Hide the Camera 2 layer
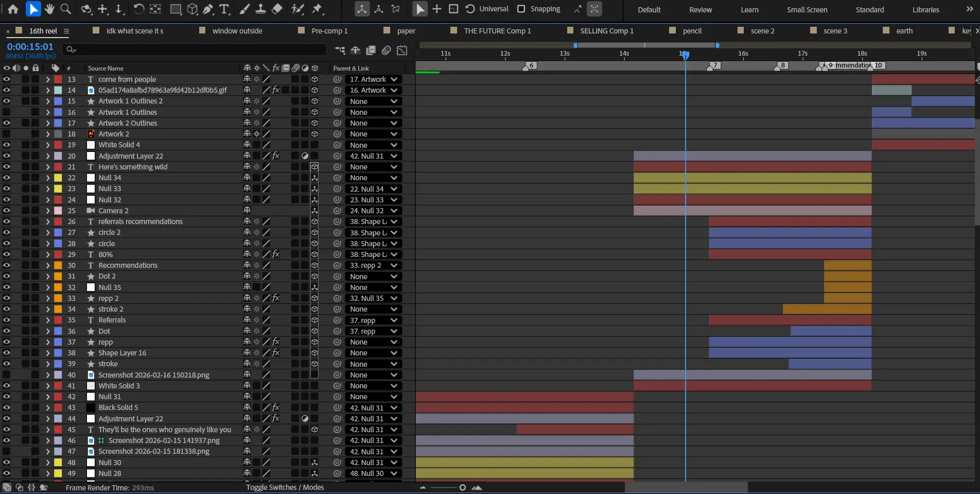The image size is (980, 494). pyautogui.click(x=7, y=211)
